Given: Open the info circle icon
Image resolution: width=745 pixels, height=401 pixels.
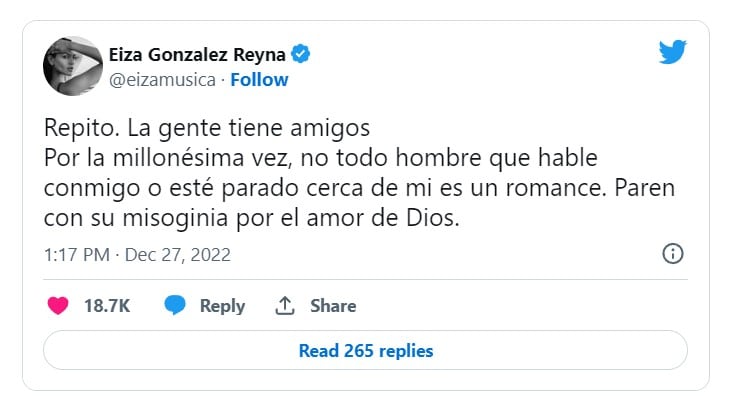Looking at the screenshot, I should point(674,254).
